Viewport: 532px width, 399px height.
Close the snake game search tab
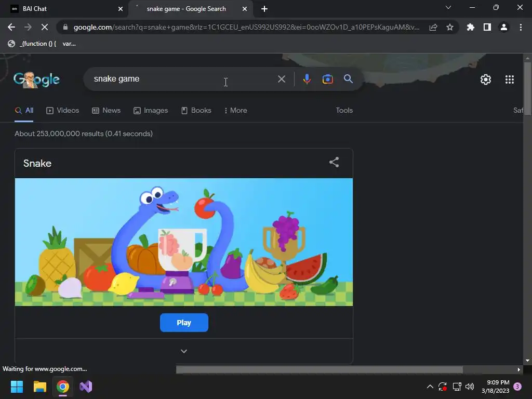coord(245,9)
